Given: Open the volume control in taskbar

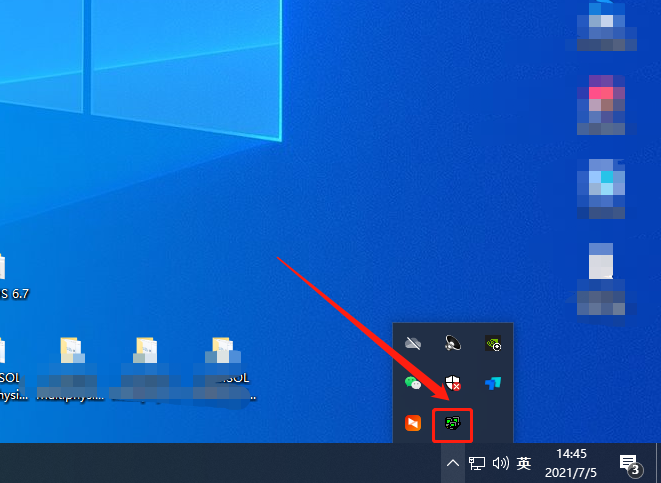Looking at the screenshot, I should pos(500,463).
